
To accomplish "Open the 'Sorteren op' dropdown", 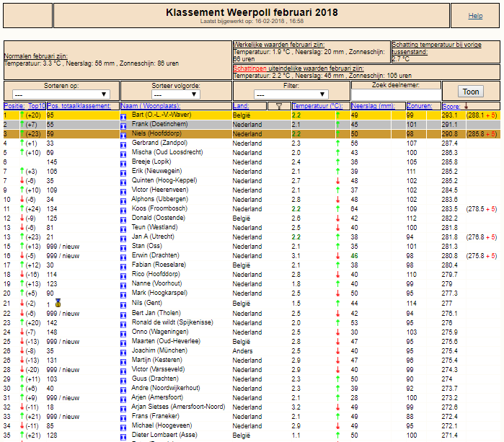I will click(x=61, y=94).
